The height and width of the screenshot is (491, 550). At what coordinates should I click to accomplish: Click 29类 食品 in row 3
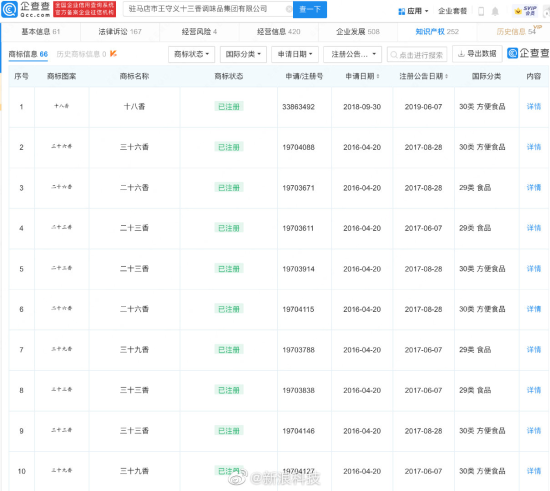point(475,188)
